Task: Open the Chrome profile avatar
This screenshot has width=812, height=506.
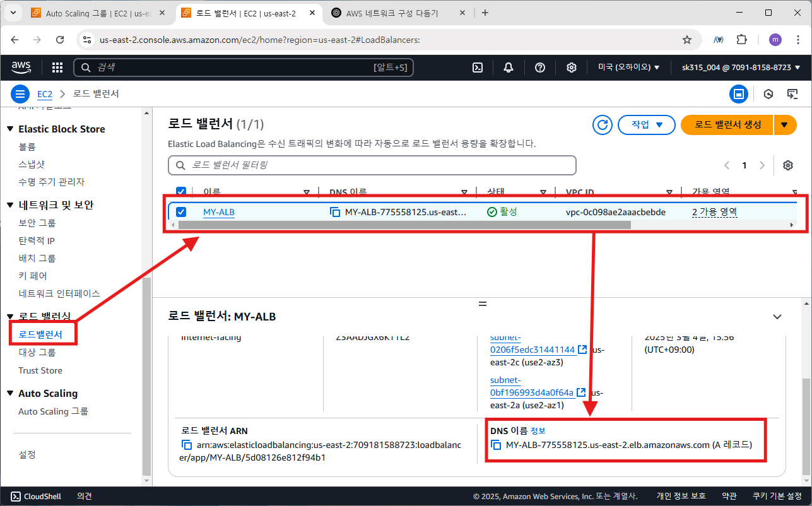Action: pyautogui.click(x=775, y=40)
